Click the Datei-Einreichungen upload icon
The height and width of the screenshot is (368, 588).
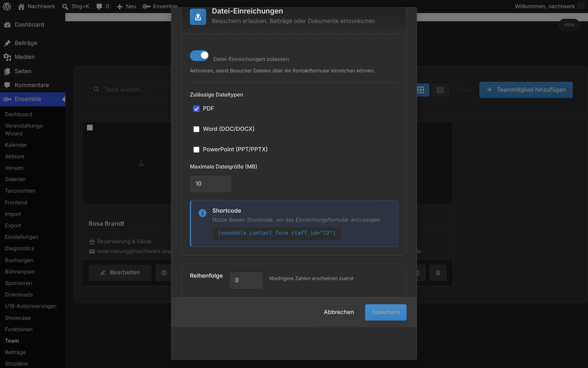click(198, 17)
